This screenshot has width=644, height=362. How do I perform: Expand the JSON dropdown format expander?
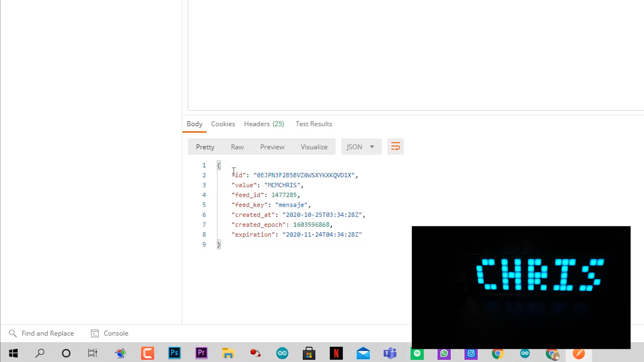pyautogui.click(x=372, y=147)
